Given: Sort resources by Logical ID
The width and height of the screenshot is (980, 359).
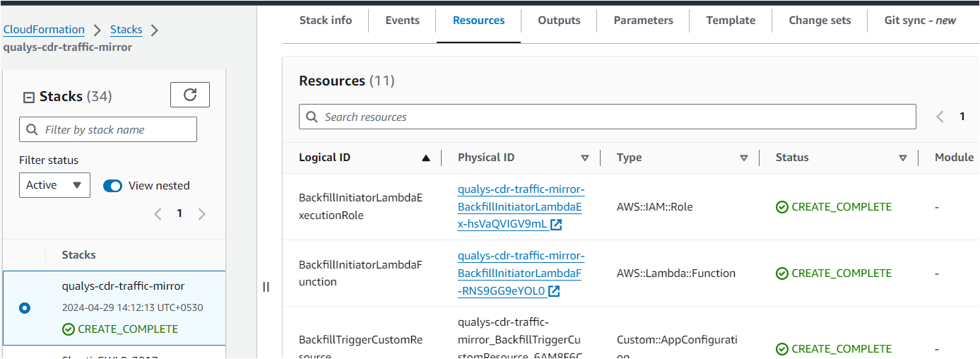Looking at the screenshot, I should pos(425,158).
